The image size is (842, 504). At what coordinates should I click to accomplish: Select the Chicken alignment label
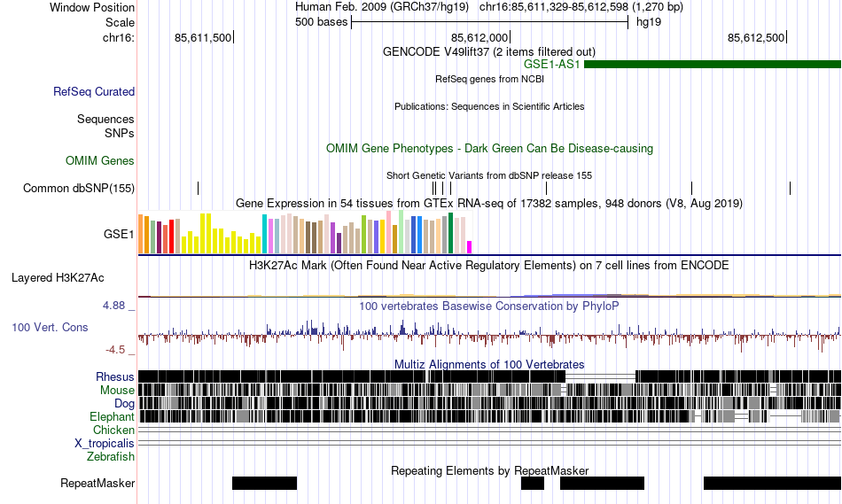113,430
